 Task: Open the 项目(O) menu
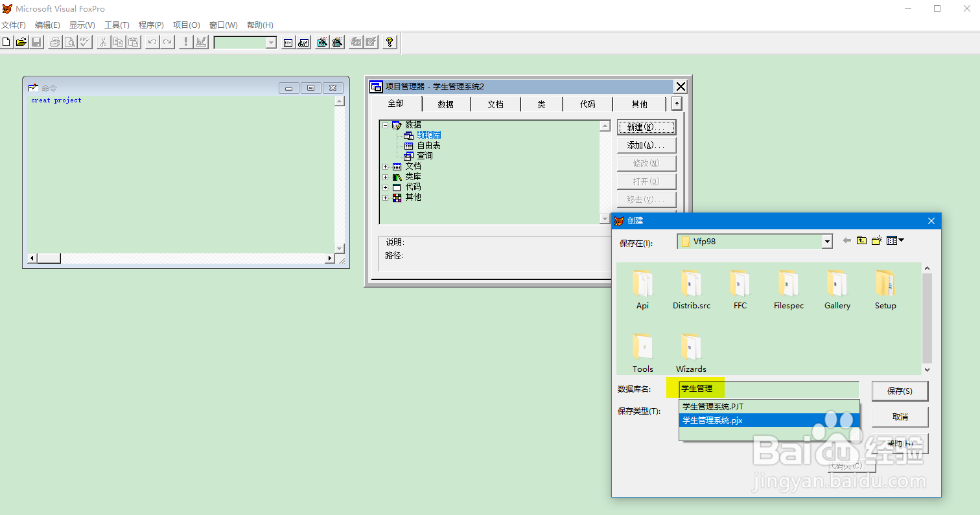(x=187, y=25)
